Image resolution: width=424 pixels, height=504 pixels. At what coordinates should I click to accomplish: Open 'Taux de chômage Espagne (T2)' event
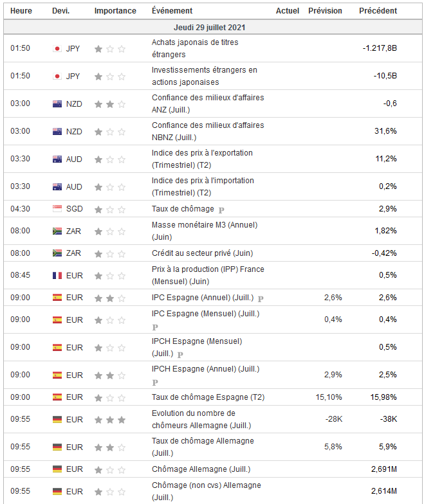point(208,397)
